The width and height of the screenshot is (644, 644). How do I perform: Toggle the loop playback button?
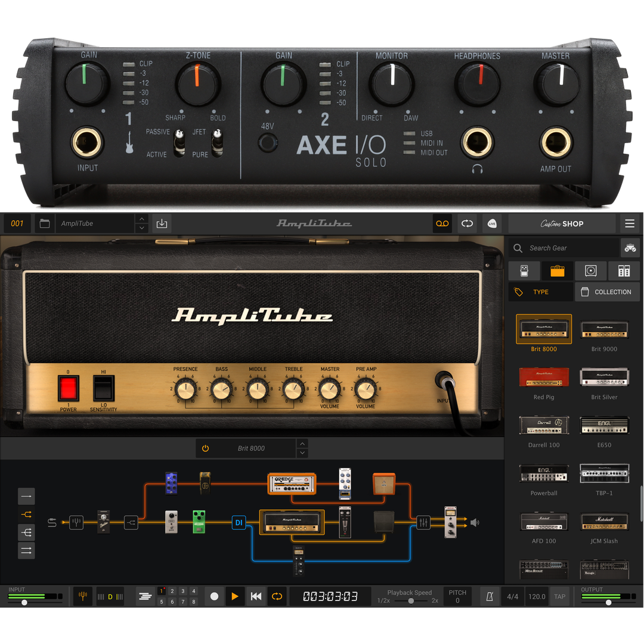(x=277, y=596)
